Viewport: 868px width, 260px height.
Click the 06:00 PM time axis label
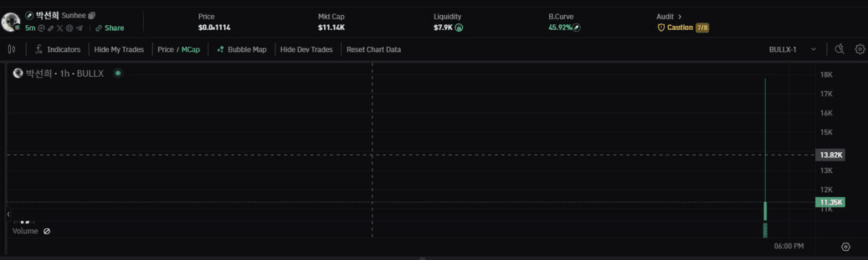(x=789, y=246)
